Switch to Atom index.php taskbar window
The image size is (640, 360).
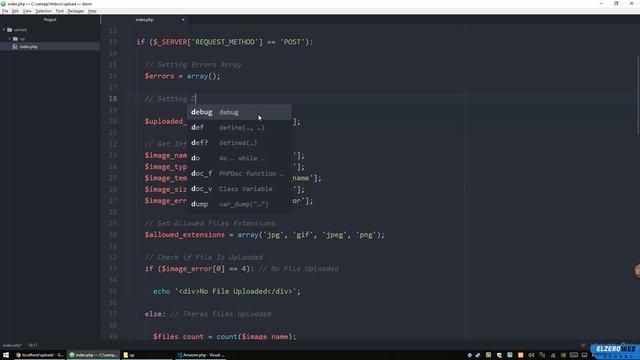(x=93, y=355)
